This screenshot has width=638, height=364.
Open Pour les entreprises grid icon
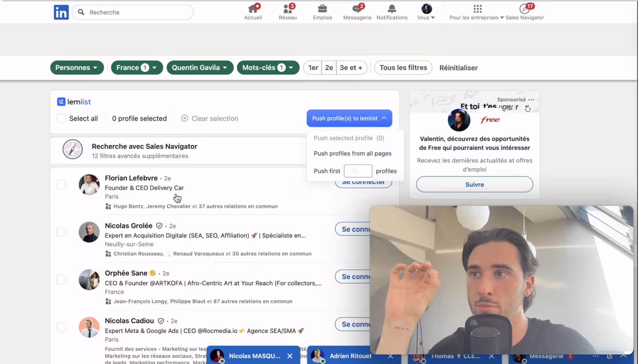[477, 9]
